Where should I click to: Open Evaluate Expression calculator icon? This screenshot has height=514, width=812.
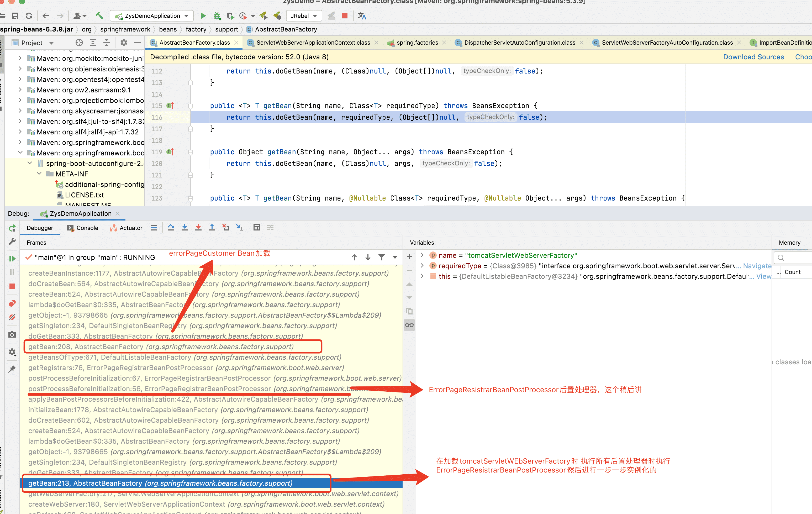click(x=257, y=228)
